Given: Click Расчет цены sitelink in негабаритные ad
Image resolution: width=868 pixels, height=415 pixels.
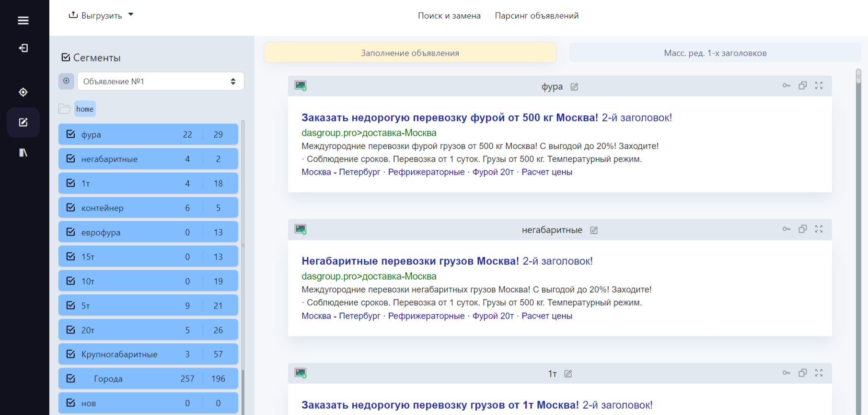Looking at the screenshot, I should click(547, 316).
